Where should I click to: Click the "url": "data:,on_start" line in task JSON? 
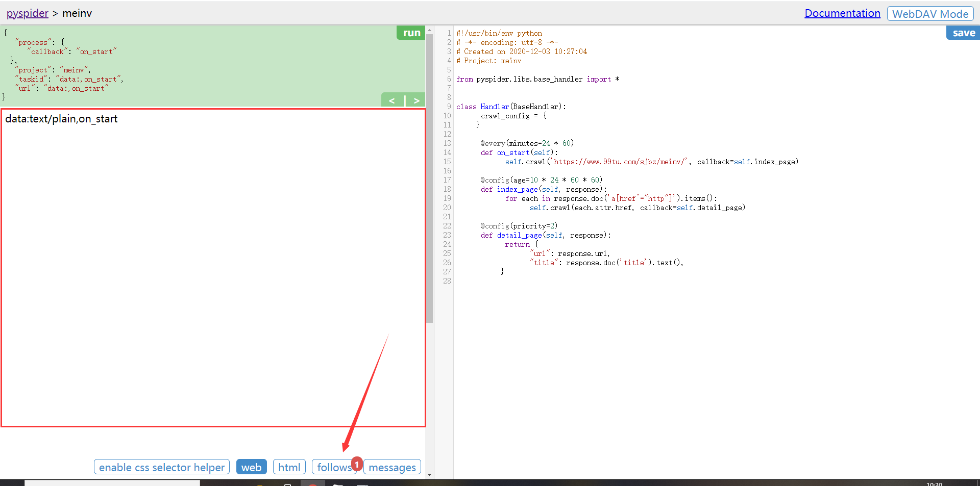[x=62, y=88]
